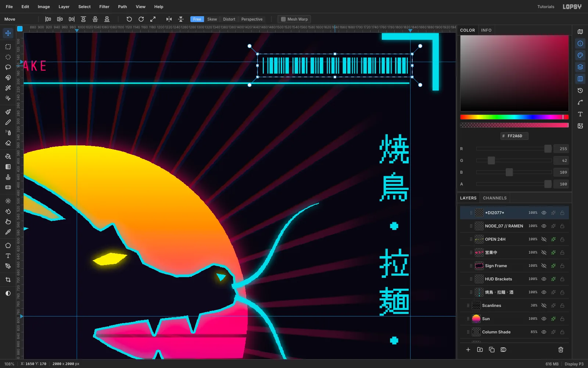Select the Move tool
Image resolution: width=588 pixels, height=368 pixels.
(x=8, y=33)
